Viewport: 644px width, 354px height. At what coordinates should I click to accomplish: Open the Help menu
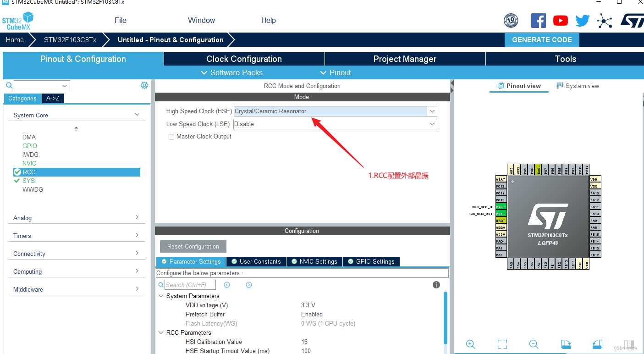tap(269, 20)
